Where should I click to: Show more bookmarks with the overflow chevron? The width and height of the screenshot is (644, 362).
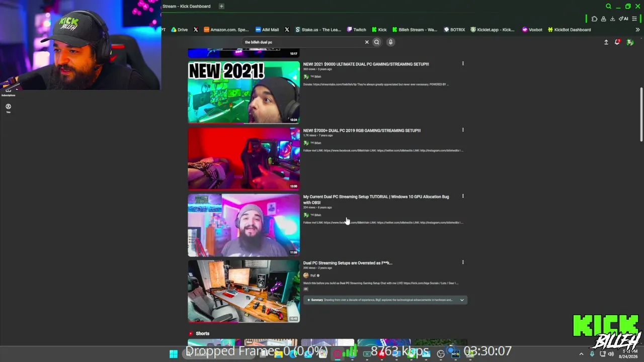[x=637, y=30]
